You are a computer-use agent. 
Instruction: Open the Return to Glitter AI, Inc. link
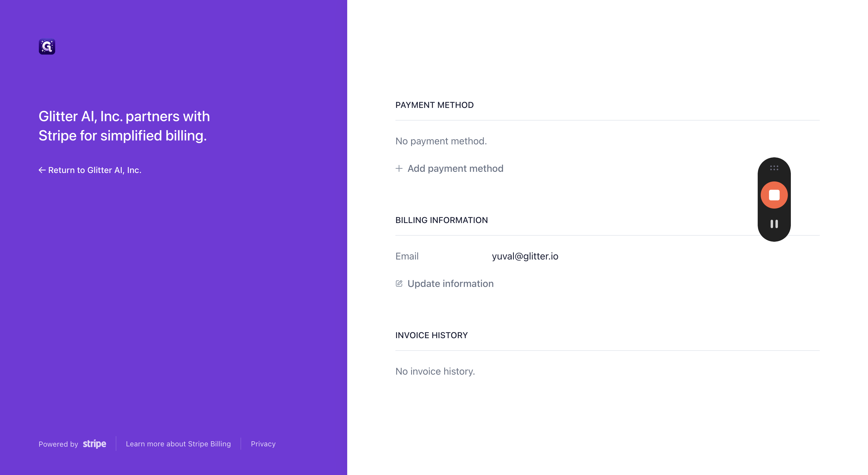tap(90, 170)
